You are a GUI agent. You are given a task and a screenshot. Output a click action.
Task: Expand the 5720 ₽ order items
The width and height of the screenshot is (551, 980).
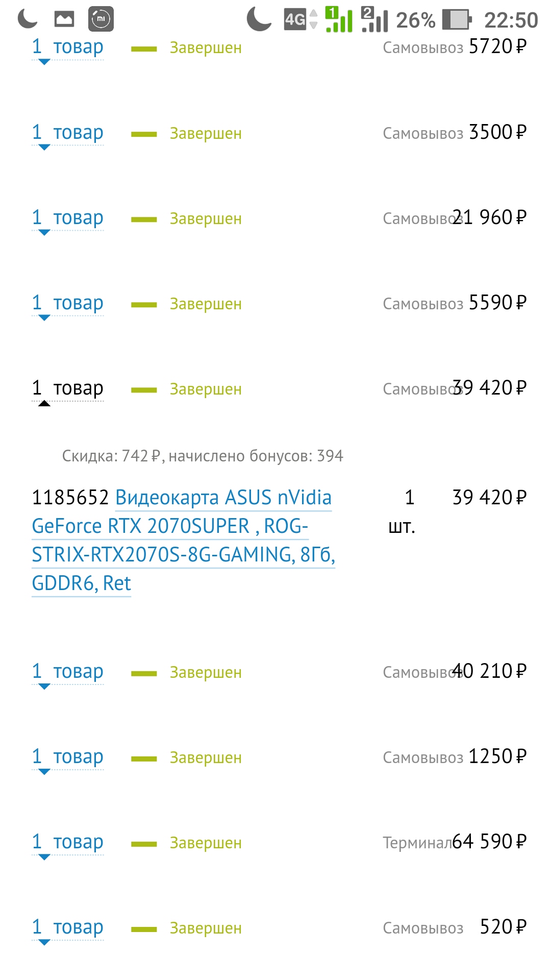[67, 47]
